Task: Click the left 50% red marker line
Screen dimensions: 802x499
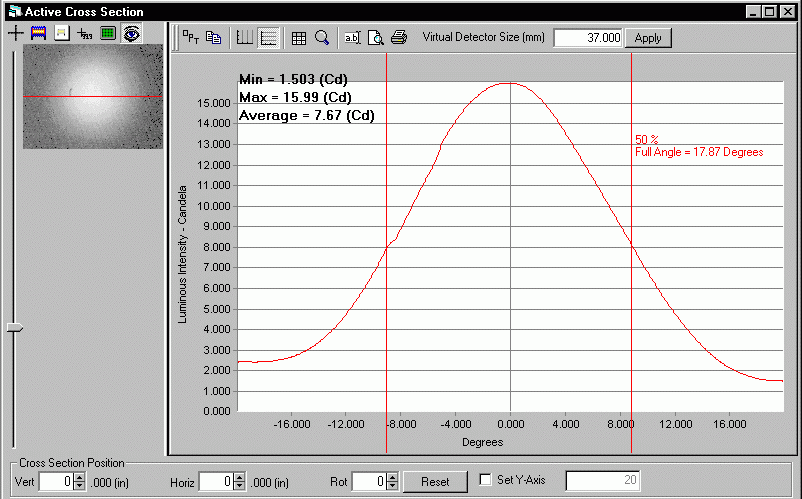Action: (386, 253)
